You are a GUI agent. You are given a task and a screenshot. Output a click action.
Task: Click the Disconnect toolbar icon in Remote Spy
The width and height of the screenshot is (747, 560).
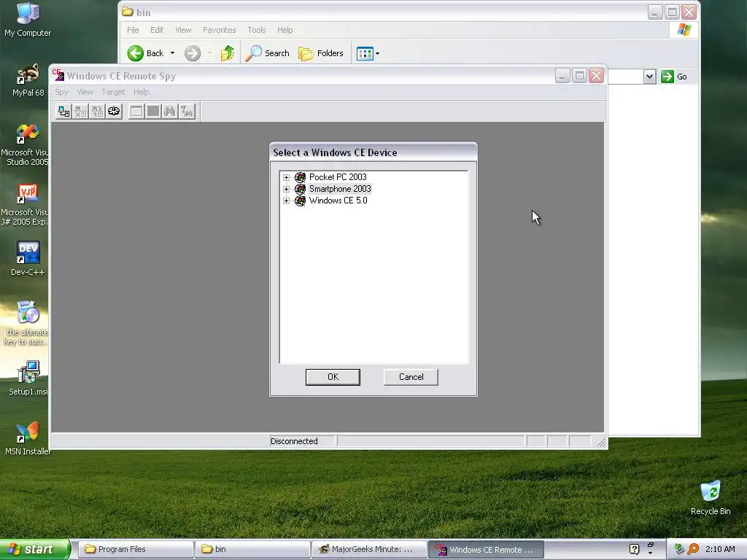coord(80,112)
